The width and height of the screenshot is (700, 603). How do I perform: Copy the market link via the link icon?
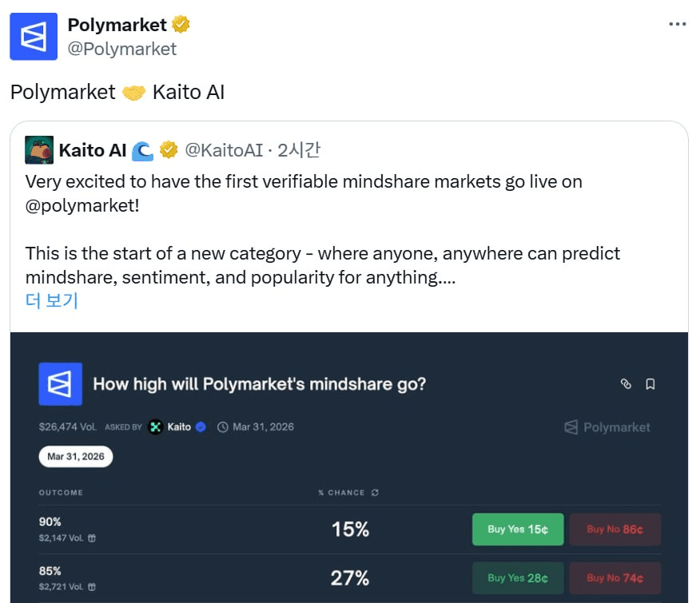626,383
